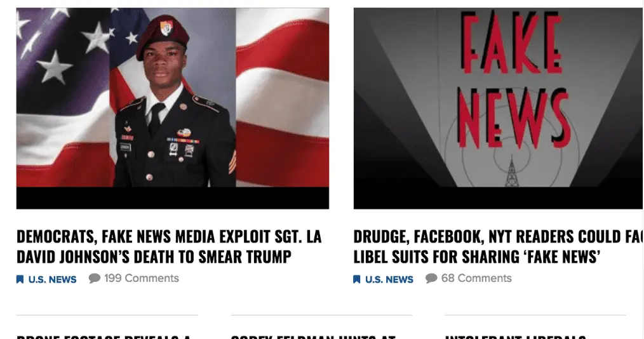Click the black caption bar under the soldier photo
This screenshot has width=644, height=339.
(173, 198)
